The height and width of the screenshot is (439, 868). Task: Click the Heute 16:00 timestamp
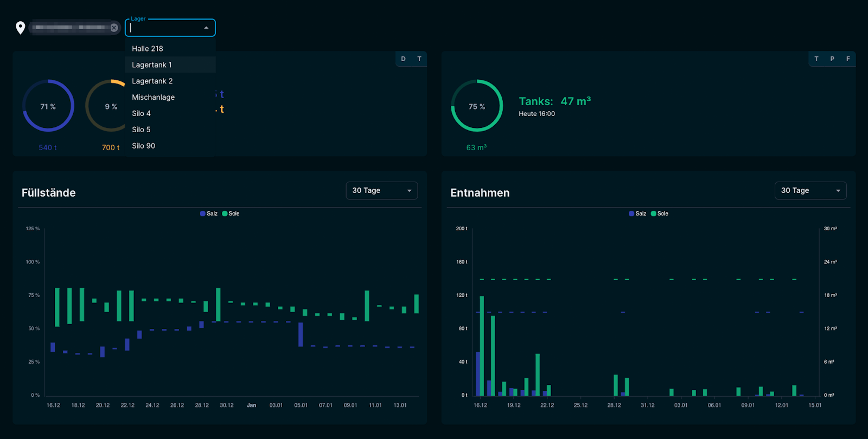click(x=537, y=114)
